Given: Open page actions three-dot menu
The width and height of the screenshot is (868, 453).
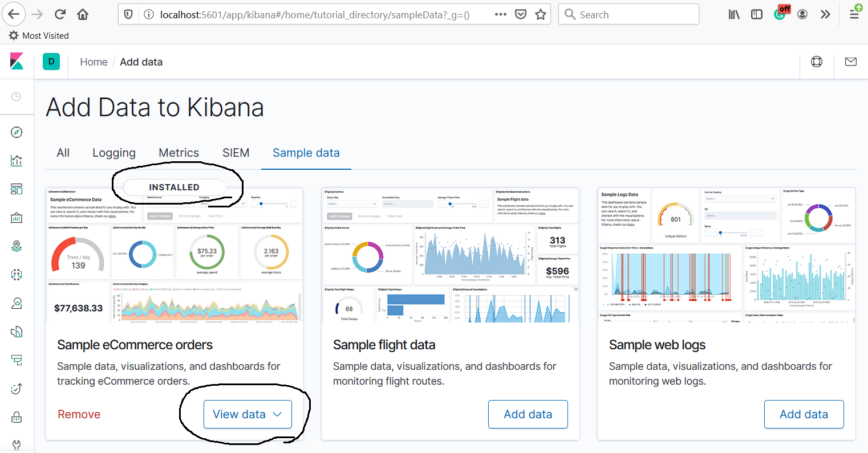Looking at the screenshot, I should [x=501, y=14].
